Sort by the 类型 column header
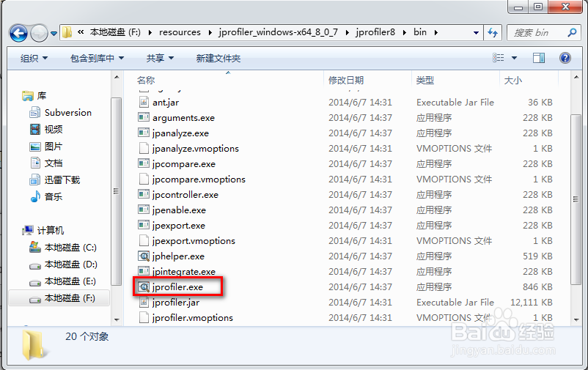Screen dimensions: 588x370 425,80
